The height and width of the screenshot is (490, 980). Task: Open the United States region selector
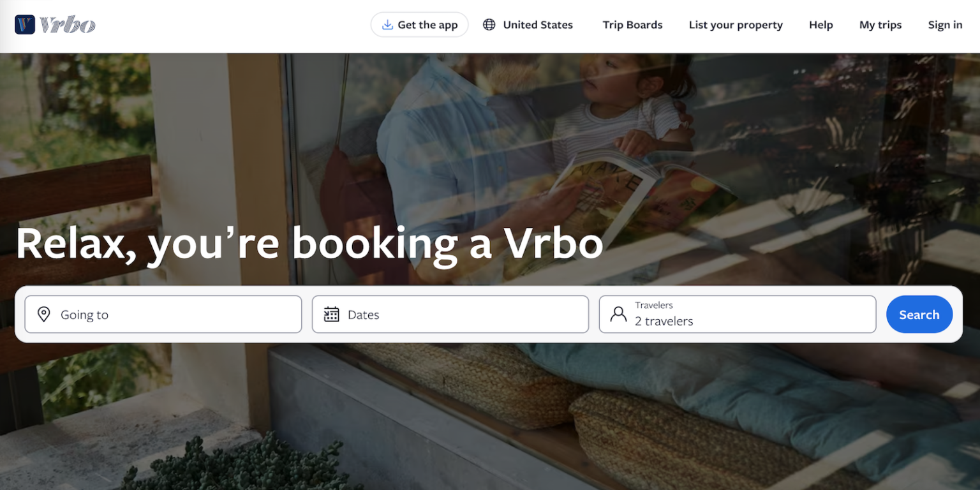click(x=528, y=25)
